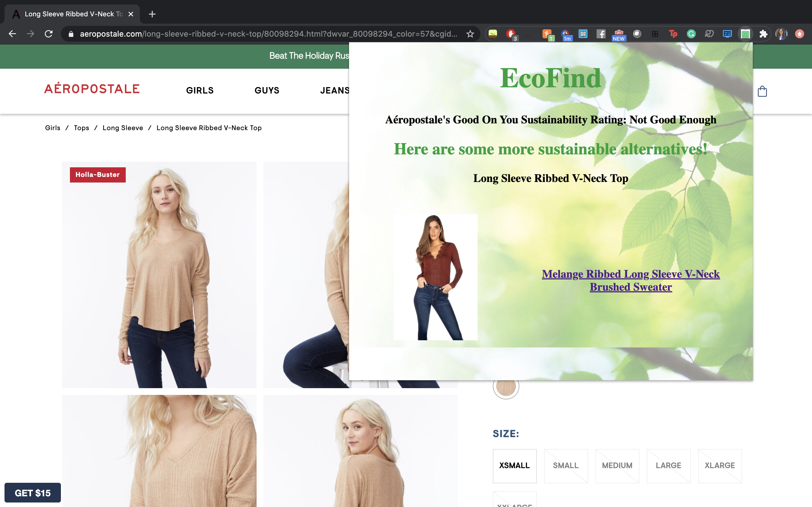Open the Grammarly extension icon
Screen dimensions: 812x507
(x=691, y=34)
